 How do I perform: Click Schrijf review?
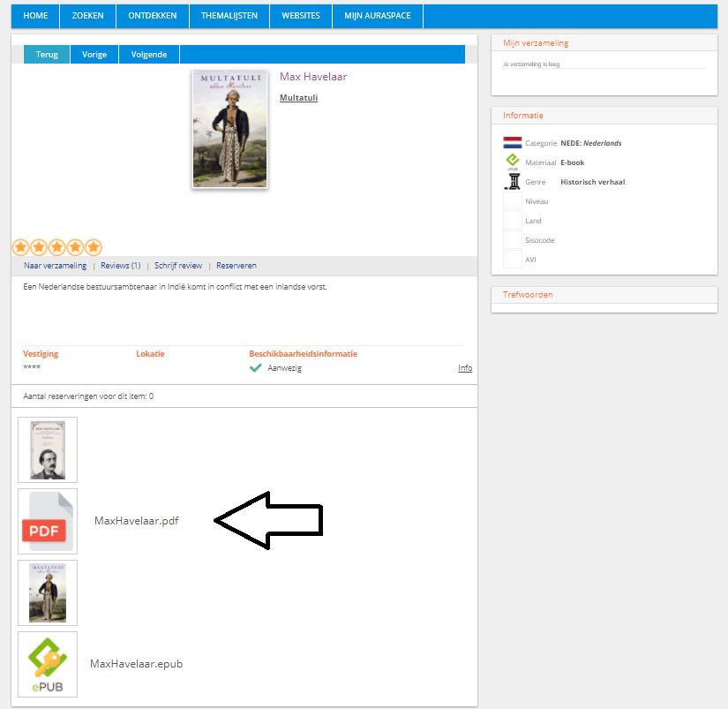(x=178, y=266)
